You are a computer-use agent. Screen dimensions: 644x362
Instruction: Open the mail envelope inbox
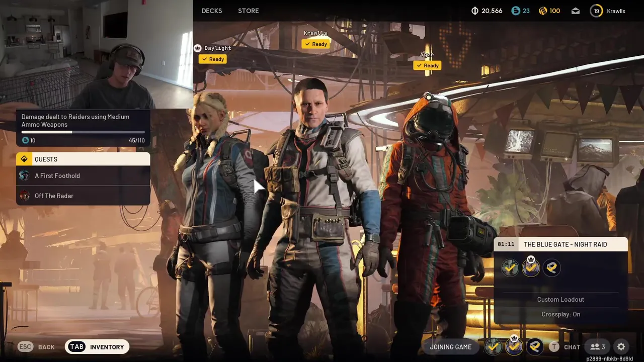pos(576,11)
